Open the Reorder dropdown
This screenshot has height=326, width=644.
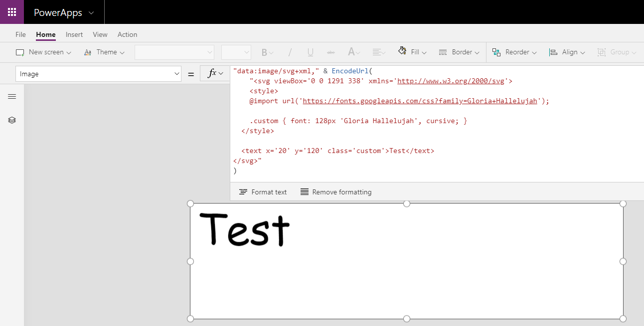click(514, 52)
